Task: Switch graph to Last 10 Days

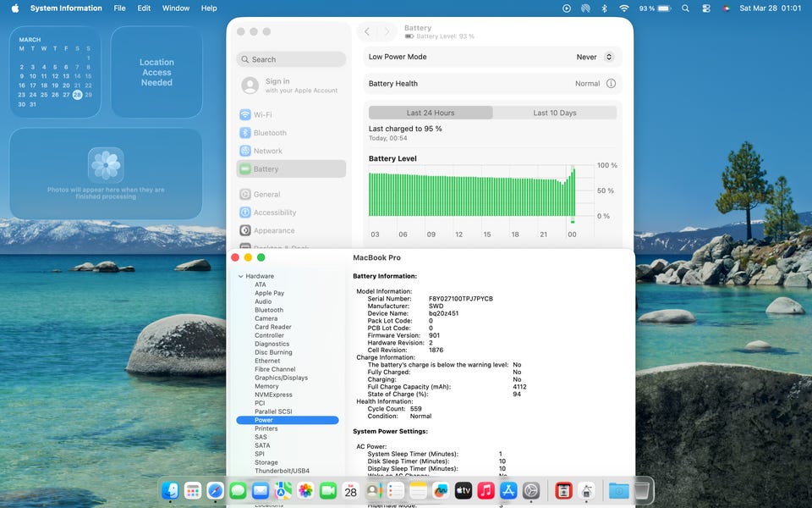Action: [x=554, y=113]
